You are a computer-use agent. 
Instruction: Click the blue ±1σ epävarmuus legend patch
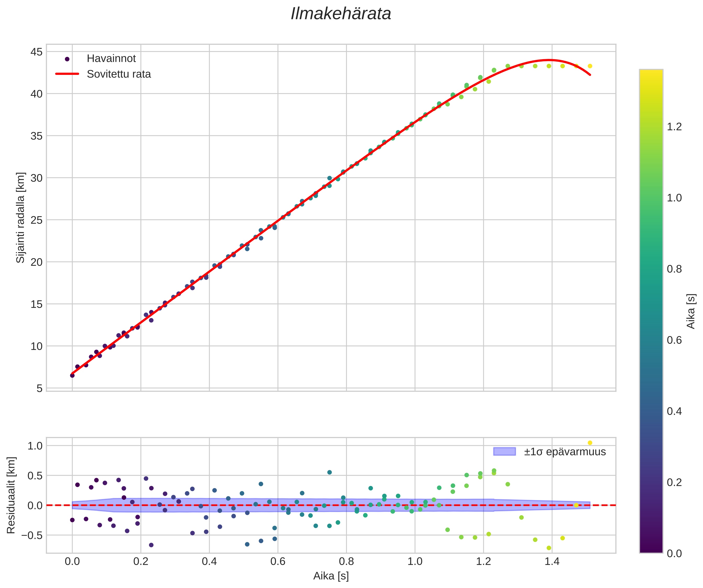click(504, 451)
